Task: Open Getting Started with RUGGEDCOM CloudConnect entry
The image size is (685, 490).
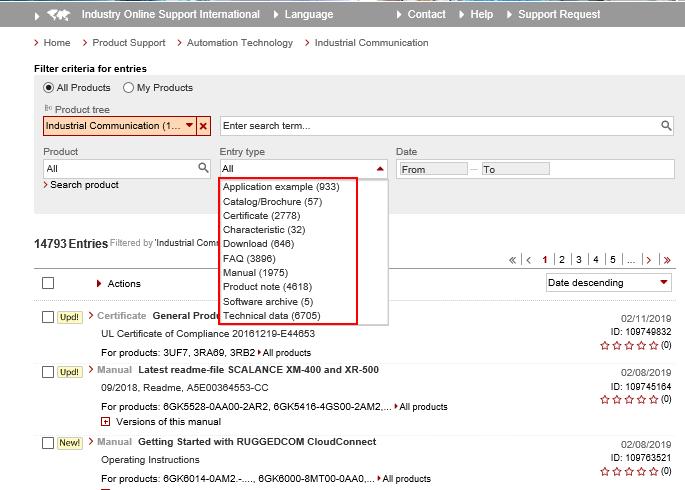Action: click(257, 442)
